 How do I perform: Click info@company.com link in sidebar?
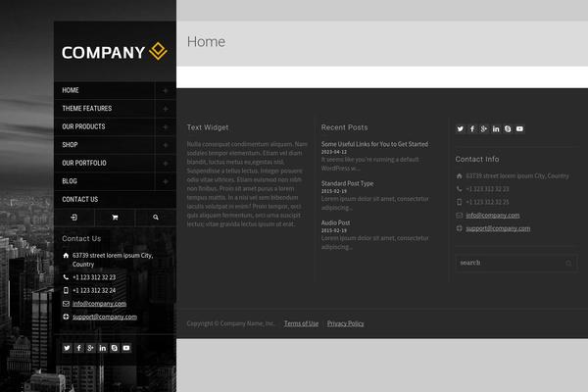[x=99, y=304]
